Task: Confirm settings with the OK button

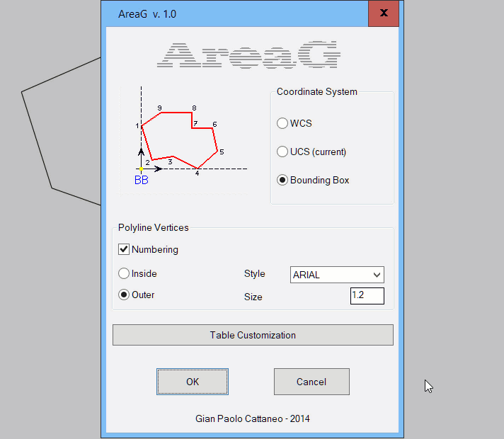Action: pos(193,382)
